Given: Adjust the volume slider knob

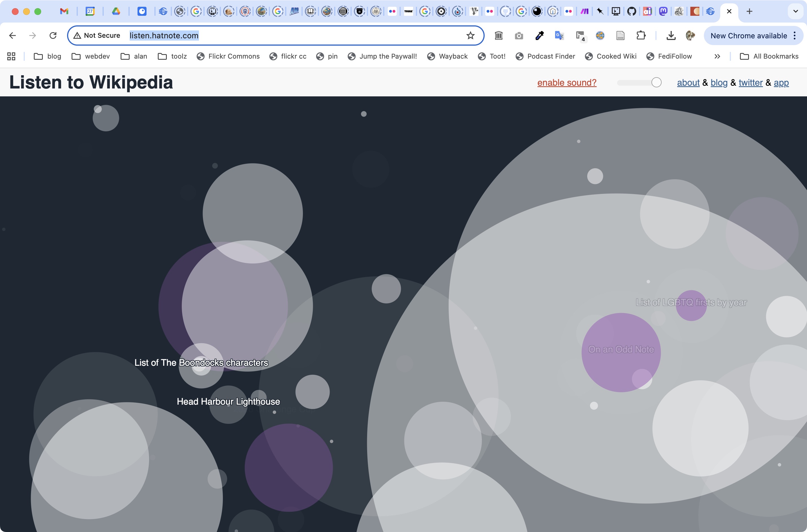Looking at the screenshot, I should coord(656,83).
